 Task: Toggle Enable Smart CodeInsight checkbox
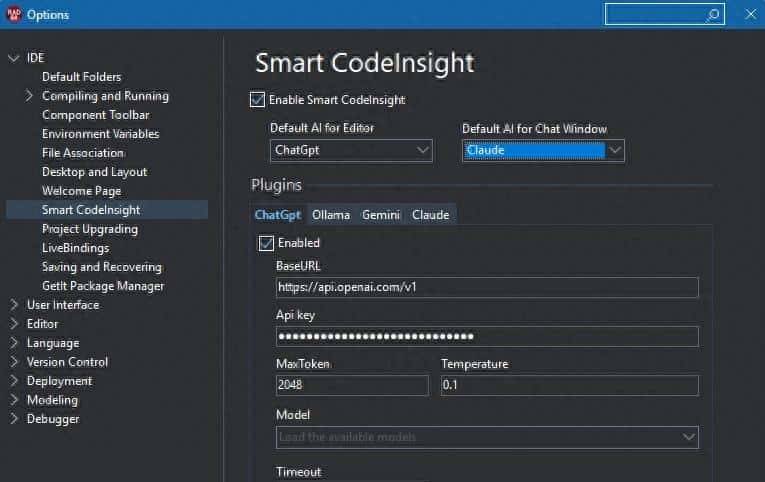tap(257, 100)
